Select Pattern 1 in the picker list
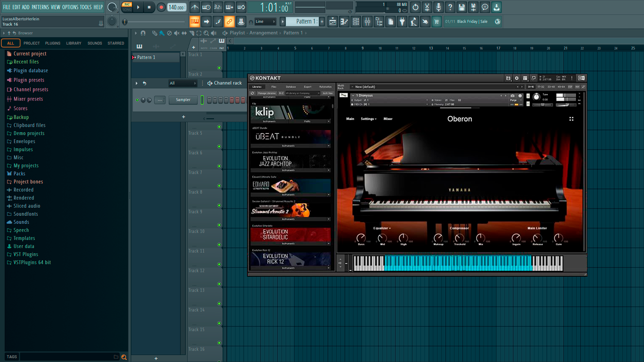The height and width of the screenshot is (362, 644). [156, 58]
